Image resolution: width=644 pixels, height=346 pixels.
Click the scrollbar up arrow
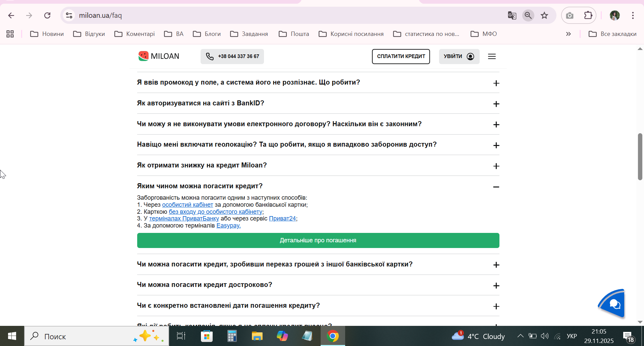[x=640, y=49]
